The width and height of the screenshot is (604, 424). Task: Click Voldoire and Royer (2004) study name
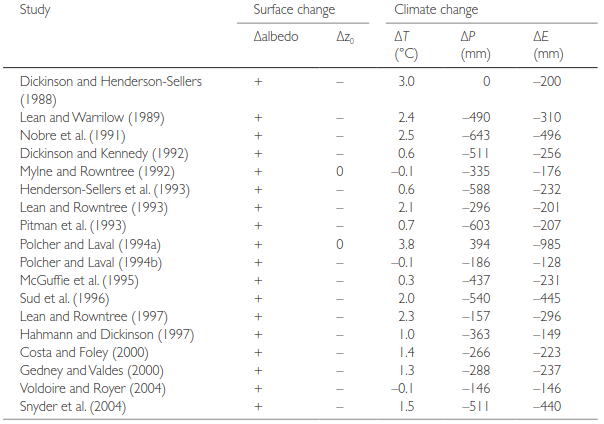pyautogui.click(x=92, y=389)
